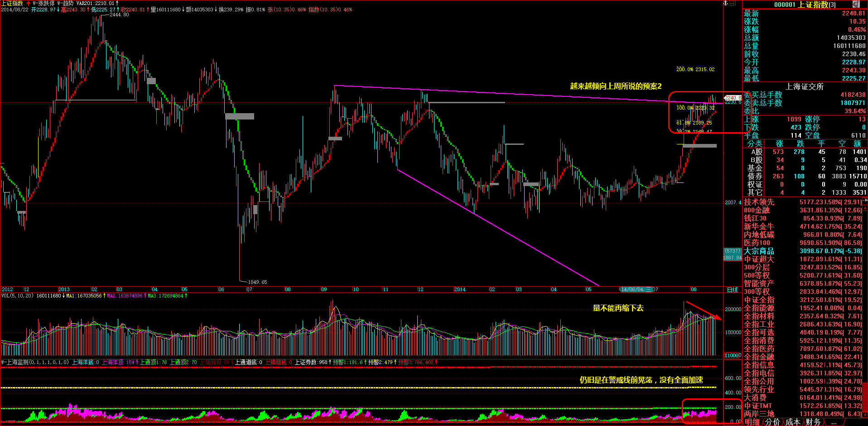
Task: Click the VOL(5,10,20) indicator label
Action: click(17, 296)
